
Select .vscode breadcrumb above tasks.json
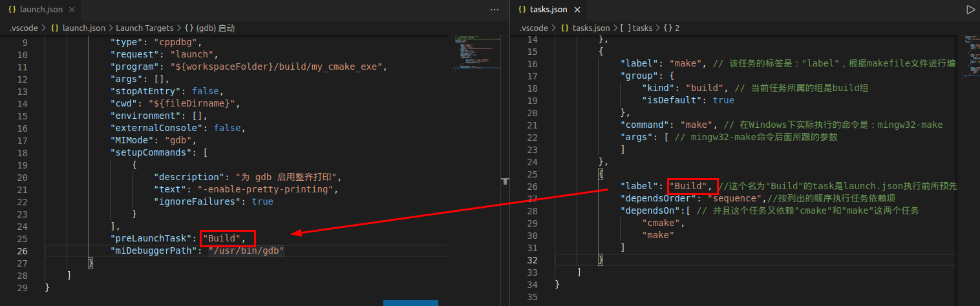click(x=534, y=28)
